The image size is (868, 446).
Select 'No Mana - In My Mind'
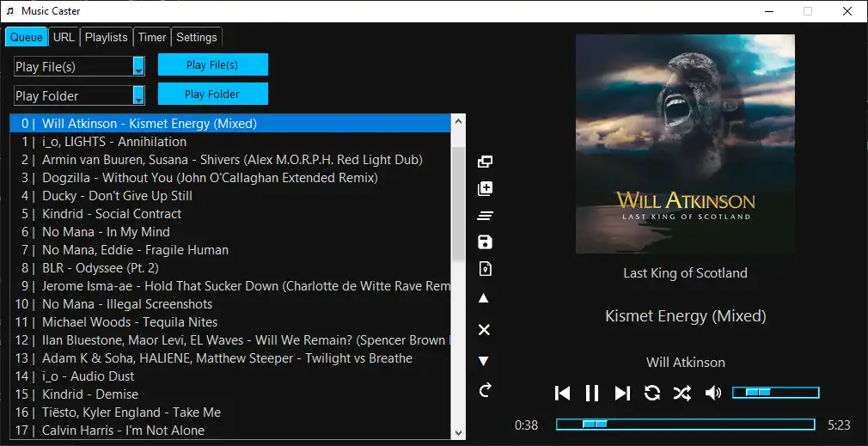(230, 232)
